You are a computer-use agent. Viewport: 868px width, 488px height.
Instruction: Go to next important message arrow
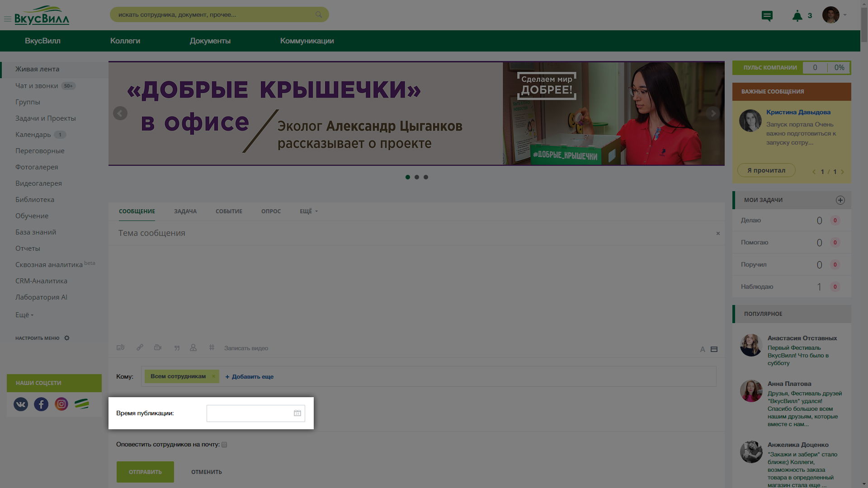[842, 172]
